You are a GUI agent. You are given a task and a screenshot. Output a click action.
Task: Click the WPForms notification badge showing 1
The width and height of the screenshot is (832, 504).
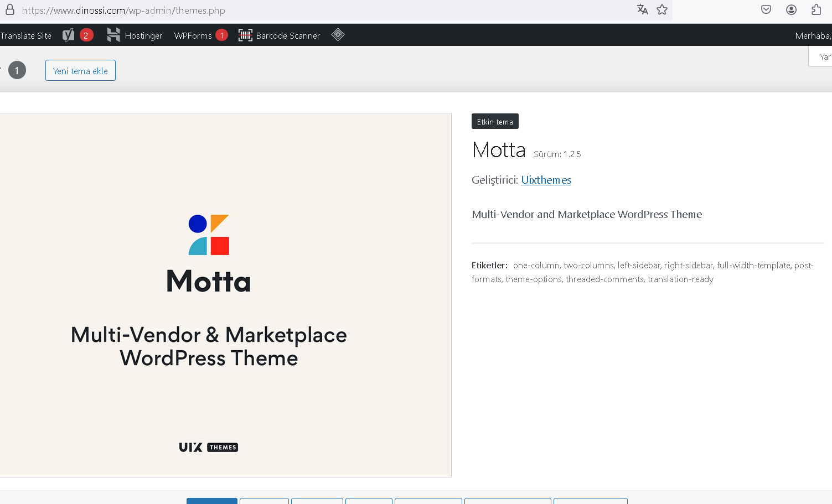point(221,35)
